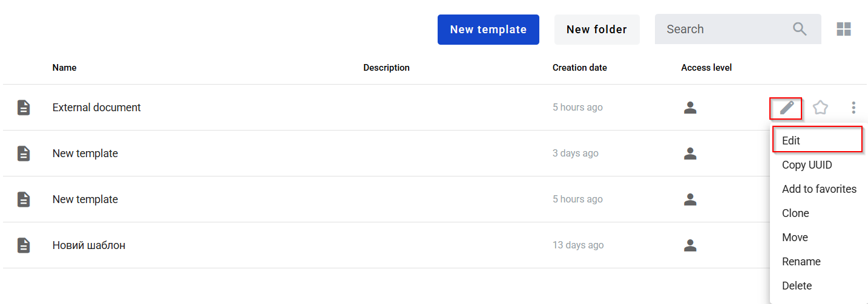Select Clone from the context menu

click(795, 213)
